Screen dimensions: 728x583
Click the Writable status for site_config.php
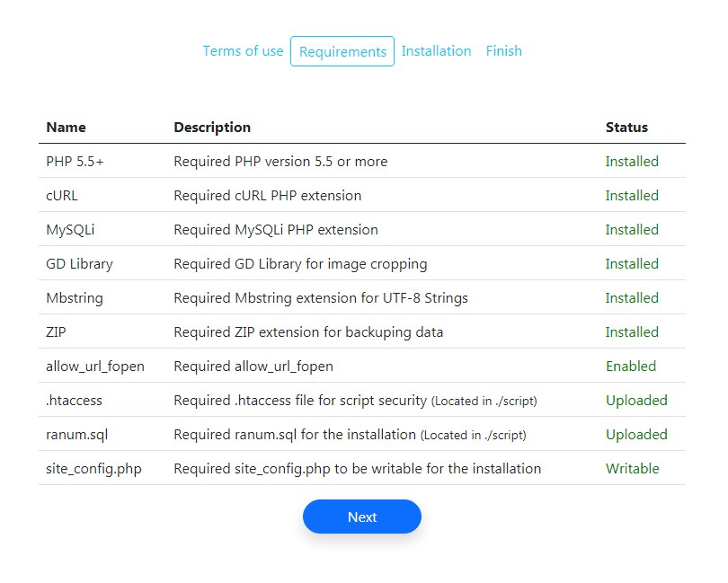click(x=632, y=469)
